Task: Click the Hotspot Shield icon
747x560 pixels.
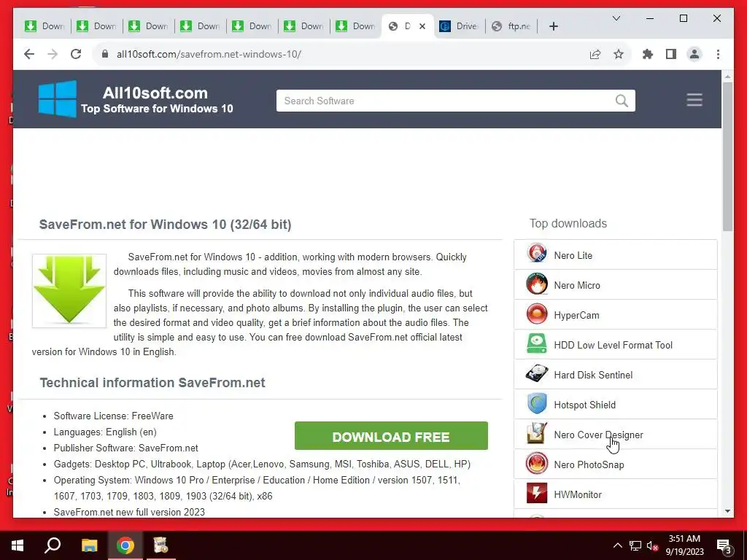Action: pos(536,404)
